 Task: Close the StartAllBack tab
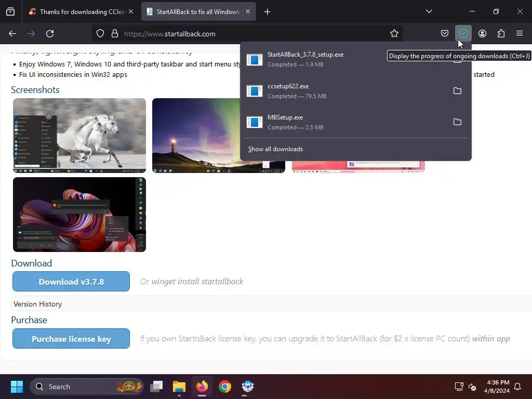coord(248,12)
